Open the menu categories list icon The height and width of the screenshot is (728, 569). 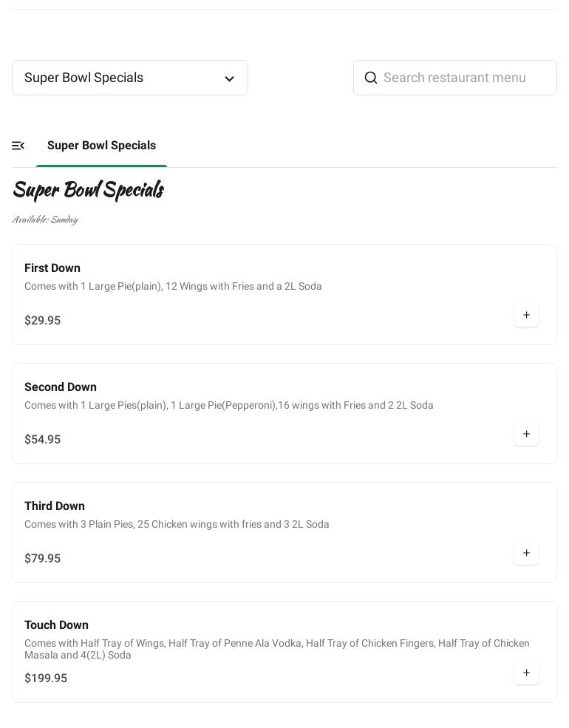pyautogui.click(x=18, y=146)
